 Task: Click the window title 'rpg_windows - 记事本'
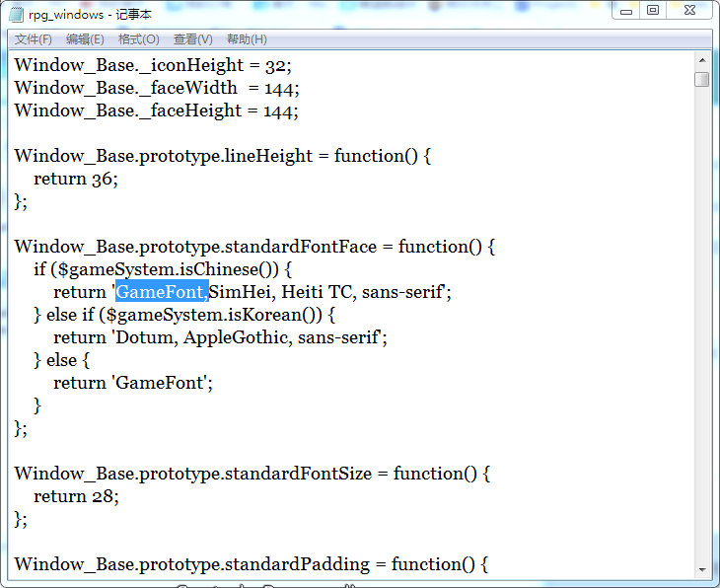point(90,15)
